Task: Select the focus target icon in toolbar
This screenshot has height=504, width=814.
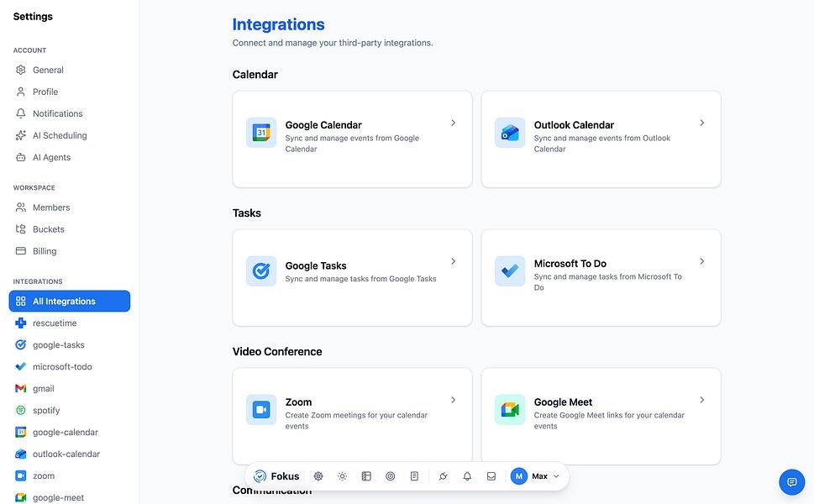Action: click(390, 475)
